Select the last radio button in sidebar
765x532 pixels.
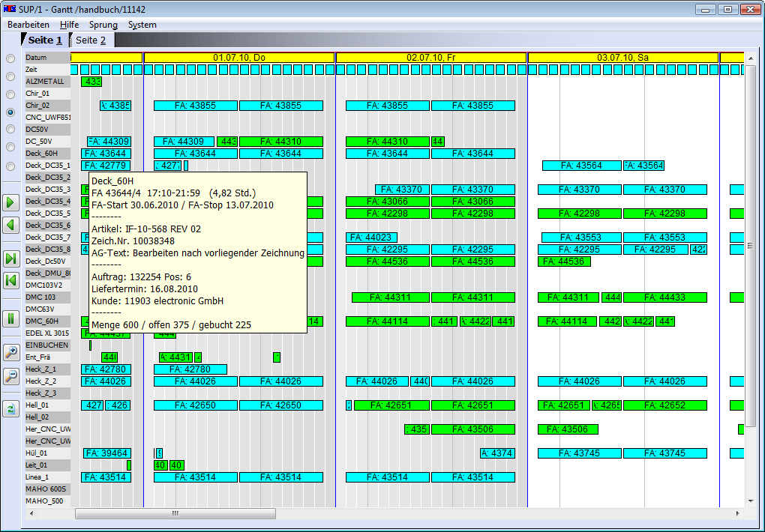[10, 166]
